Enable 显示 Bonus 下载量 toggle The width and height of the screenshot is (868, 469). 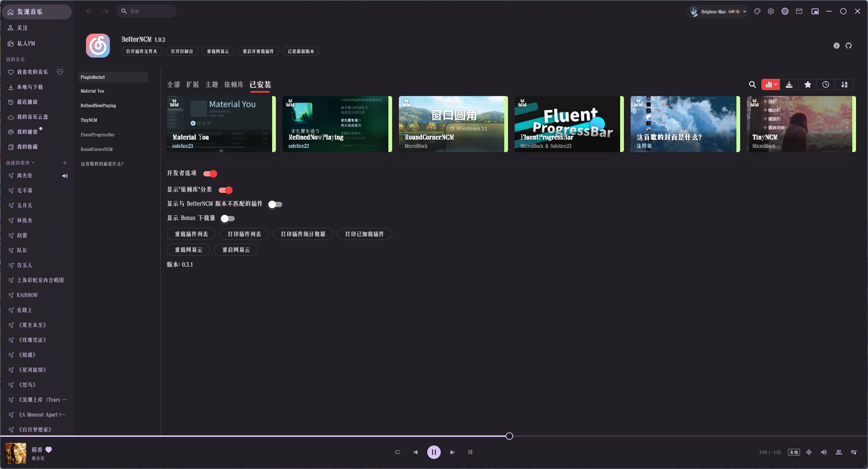point(227,218)
